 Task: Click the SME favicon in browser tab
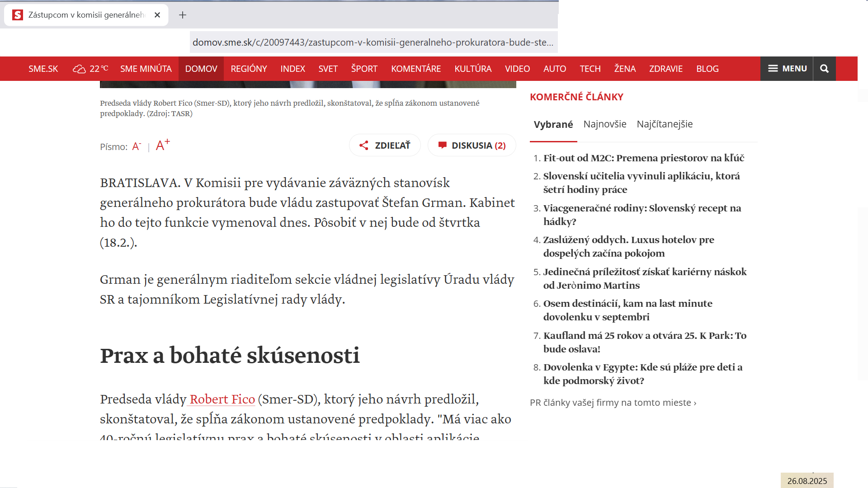coord(18,15)
